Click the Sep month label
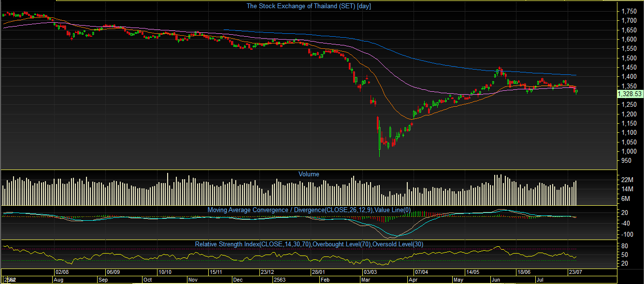Screen dimensions: 644x284 click(103, 280)
